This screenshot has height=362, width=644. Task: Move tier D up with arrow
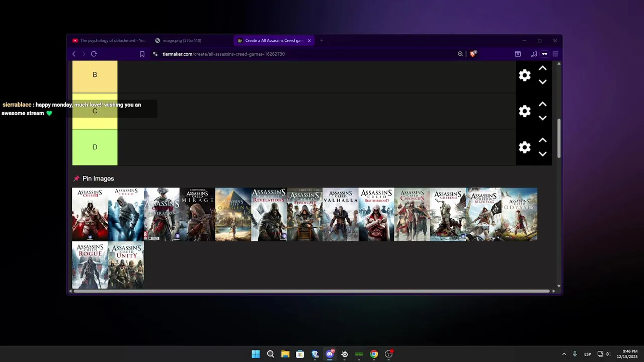[x=542, y=140]
